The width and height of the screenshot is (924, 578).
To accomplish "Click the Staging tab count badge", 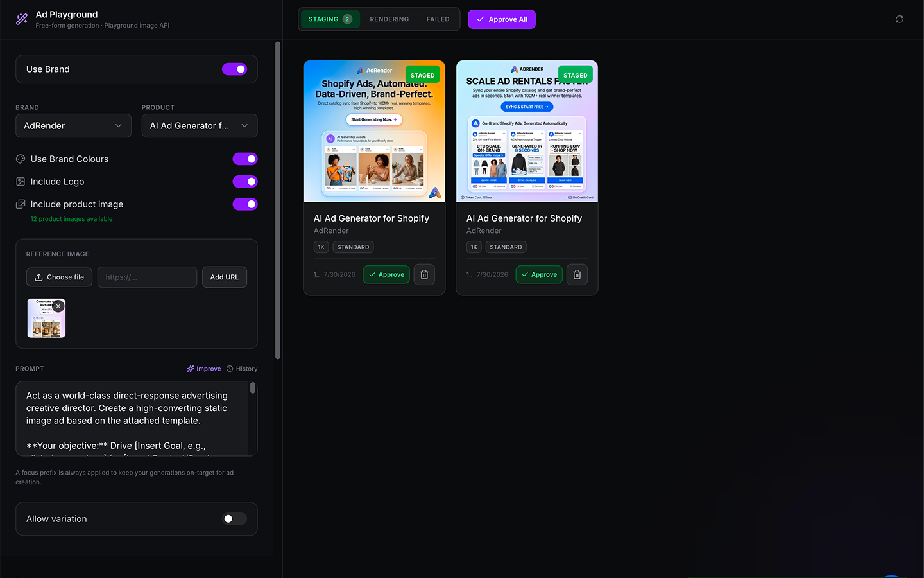I will click(347, 19).
